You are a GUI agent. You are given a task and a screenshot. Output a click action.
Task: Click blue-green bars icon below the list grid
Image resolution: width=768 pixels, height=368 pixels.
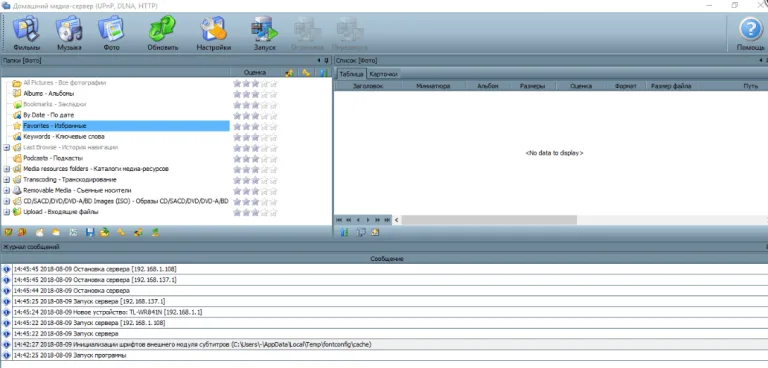344,232
